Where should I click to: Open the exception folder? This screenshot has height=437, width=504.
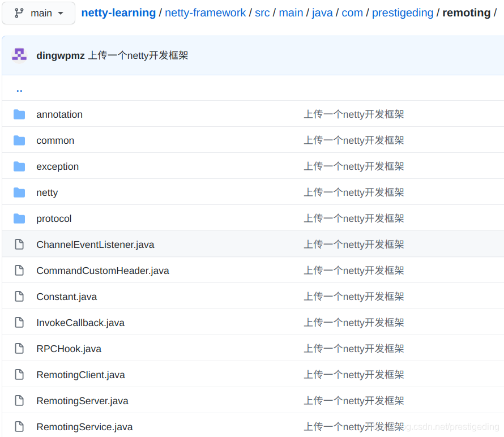click(58, 166)
